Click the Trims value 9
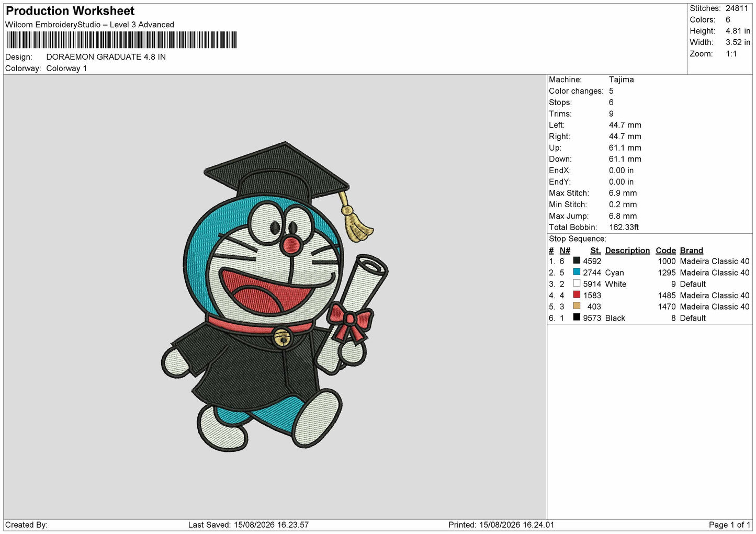 tap(611, 113)
